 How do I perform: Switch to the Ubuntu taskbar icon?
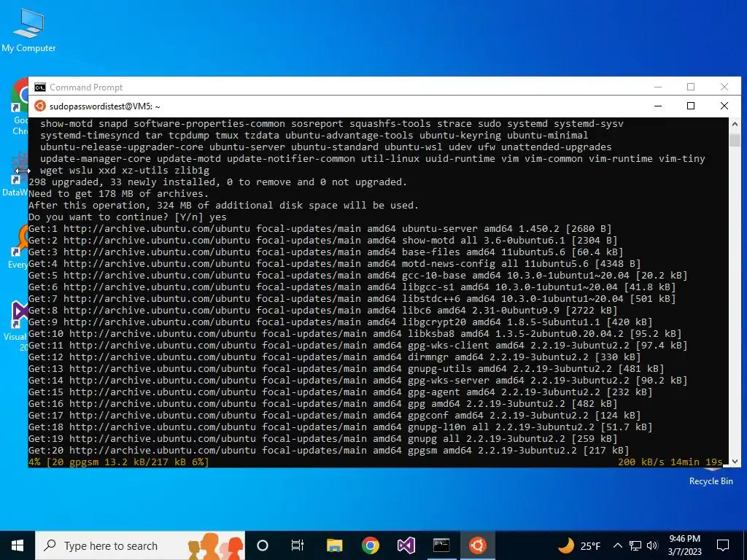click(x=477, y=545)
